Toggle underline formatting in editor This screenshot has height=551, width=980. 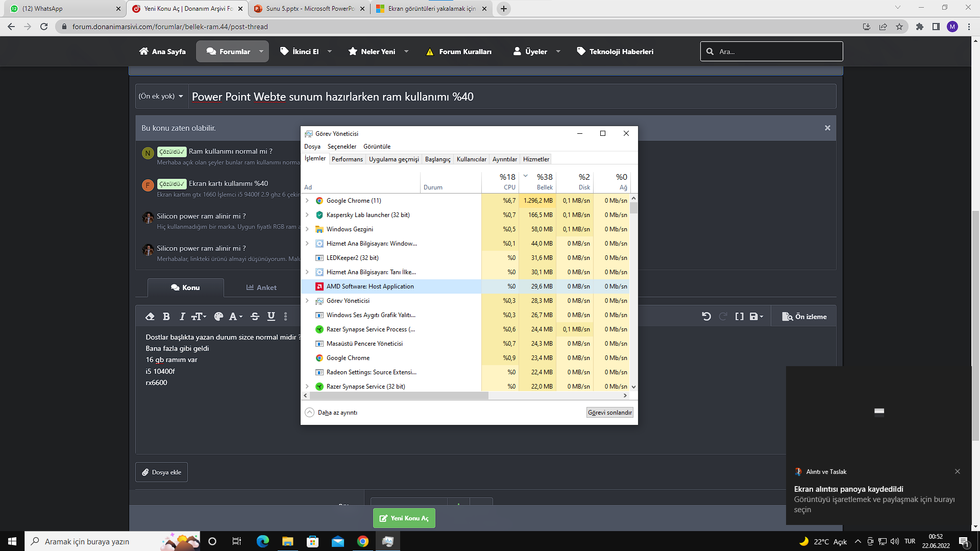point(271,317)
